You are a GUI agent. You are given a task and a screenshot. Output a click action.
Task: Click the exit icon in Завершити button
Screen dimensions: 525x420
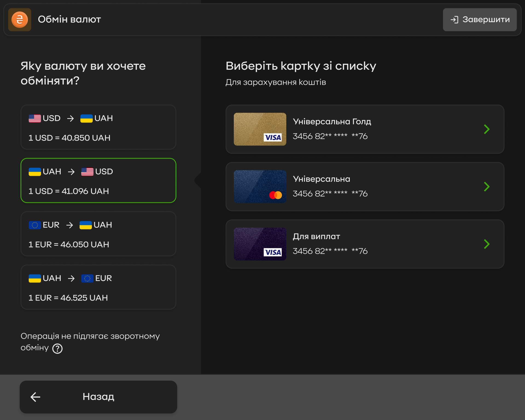(x=454, y=20)
